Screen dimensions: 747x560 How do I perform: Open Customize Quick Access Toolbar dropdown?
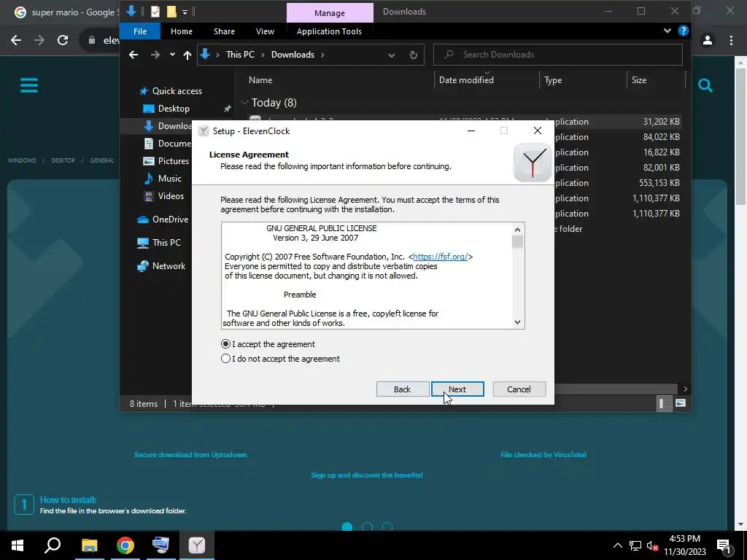pos(185,12)
